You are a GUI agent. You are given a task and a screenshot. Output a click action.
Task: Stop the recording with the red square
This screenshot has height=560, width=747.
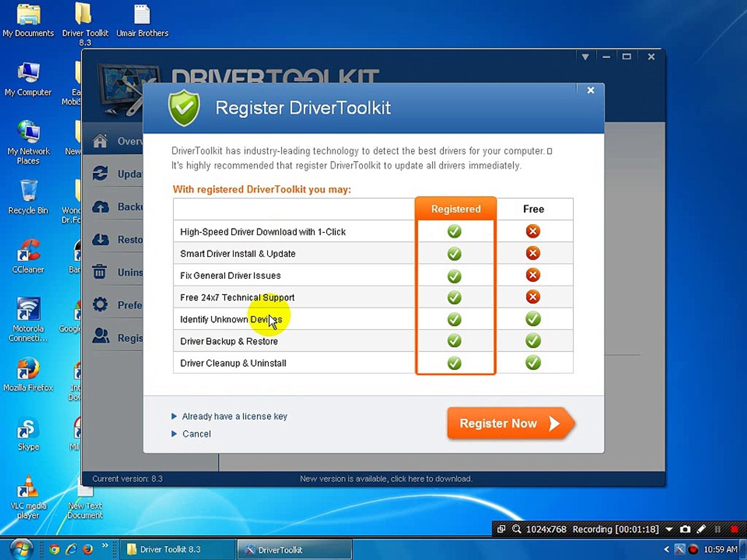point(735,529)
